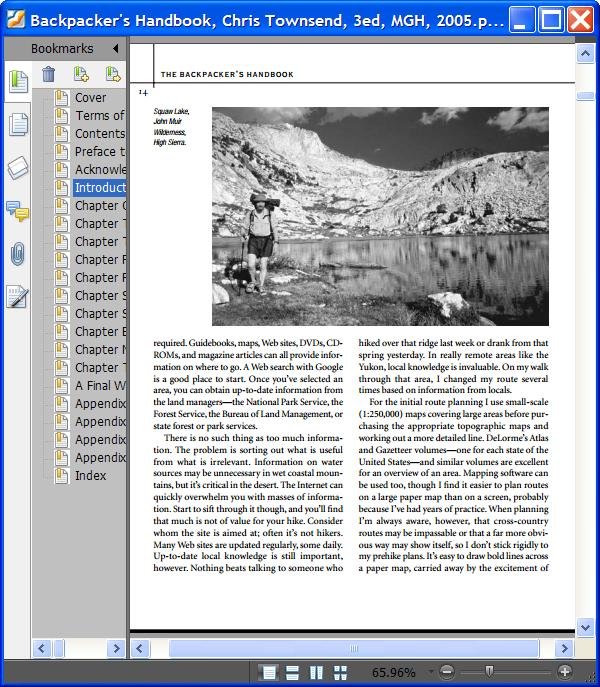Image resolution: width=600 pixels, height=687 pixels.
Task: Click the document scroll up arrow
Action: point(585,53)
